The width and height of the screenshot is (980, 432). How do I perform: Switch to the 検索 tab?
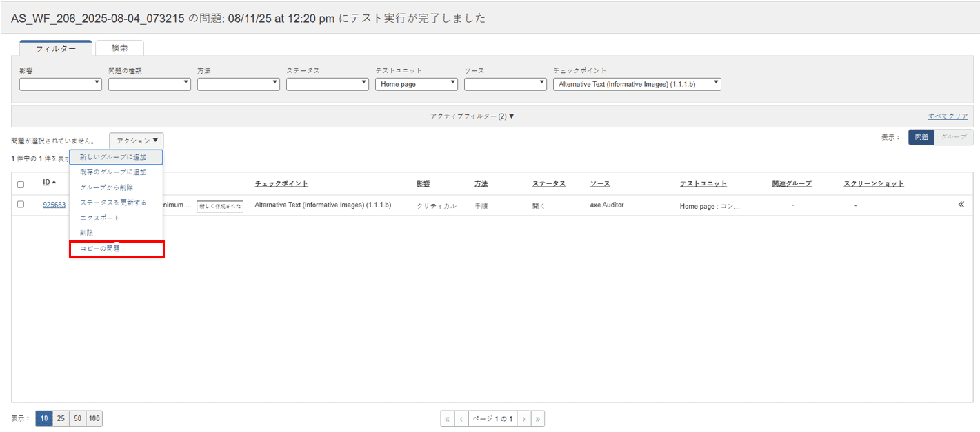[x=119, y=48]
